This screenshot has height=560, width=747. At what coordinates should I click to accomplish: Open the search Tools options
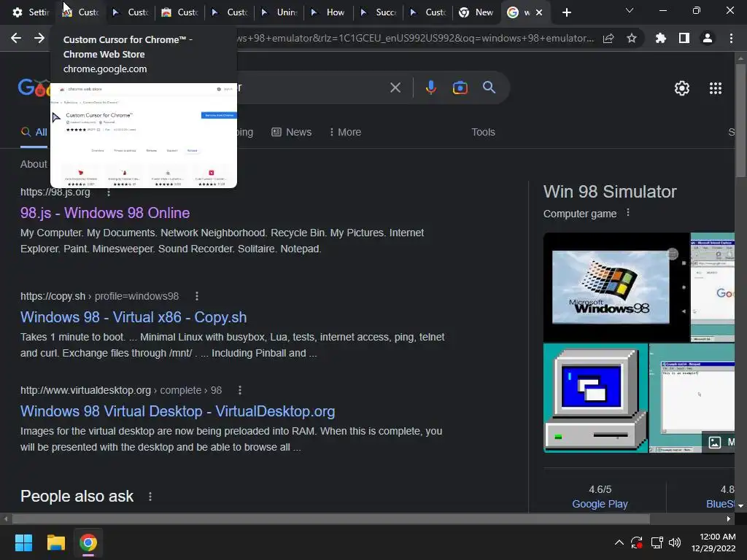[x=483, y=133]
